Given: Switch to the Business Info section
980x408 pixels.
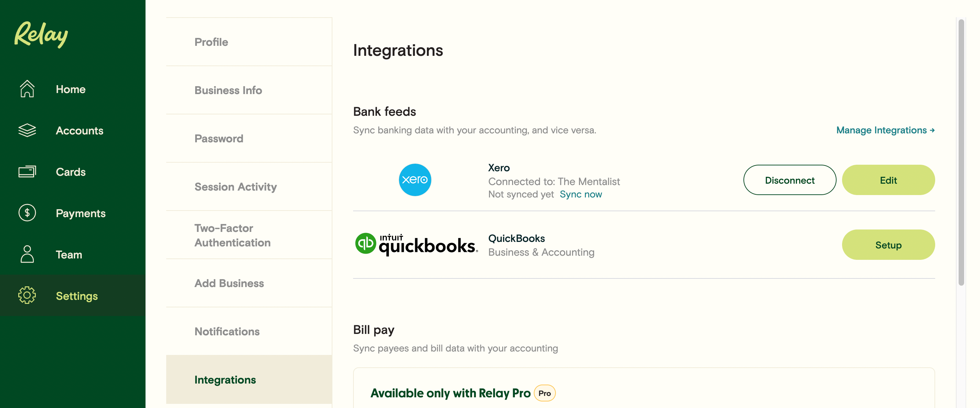Looking at the screenshot, I should click(228, 90).
